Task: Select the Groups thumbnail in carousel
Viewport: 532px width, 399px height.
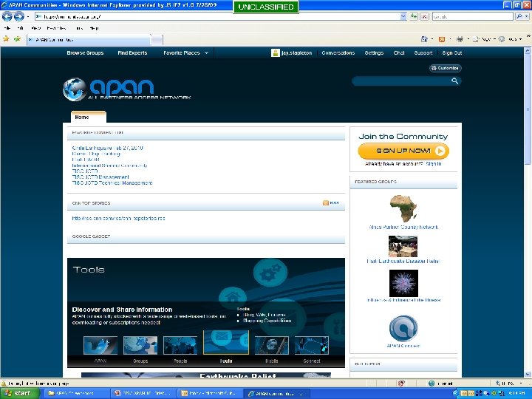Action: [x=140, y=345]
